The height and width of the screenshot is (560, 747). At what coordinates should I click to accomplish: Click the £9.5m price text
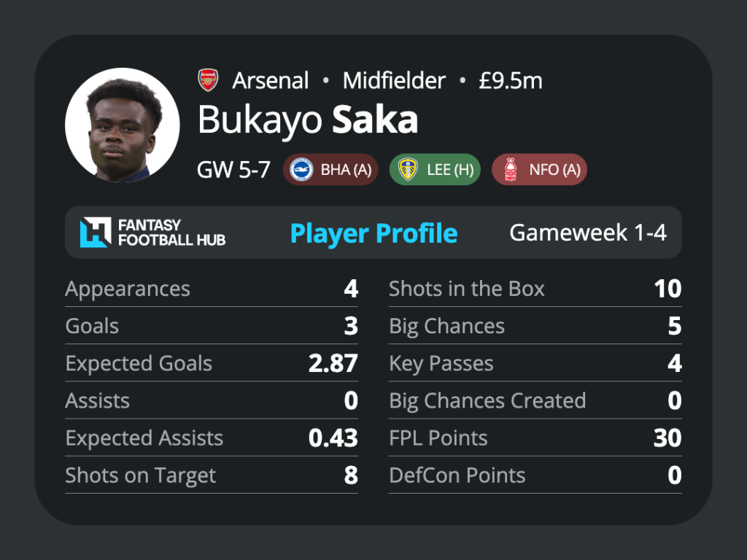(x=510, y=80)
